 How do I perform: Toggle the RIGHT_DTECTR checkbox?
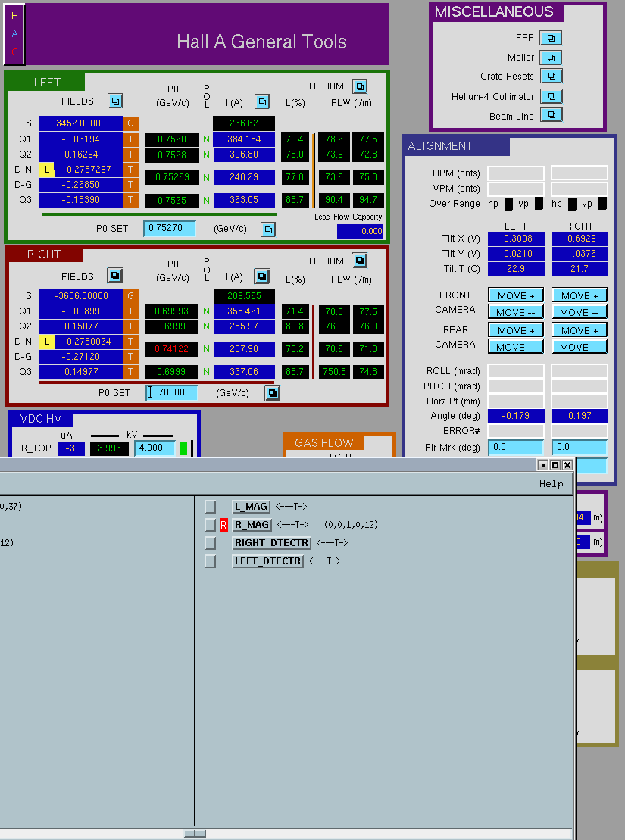point(210,543)
